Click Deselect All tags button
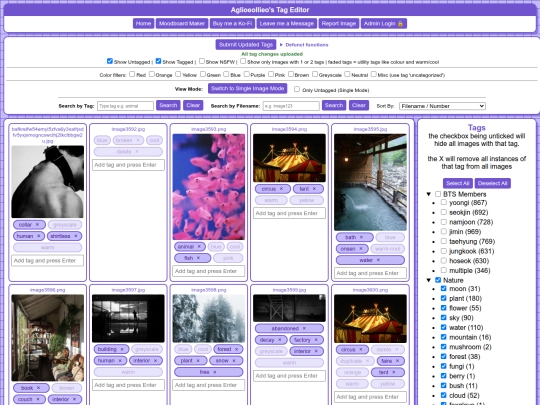 [x=492, y=183]
